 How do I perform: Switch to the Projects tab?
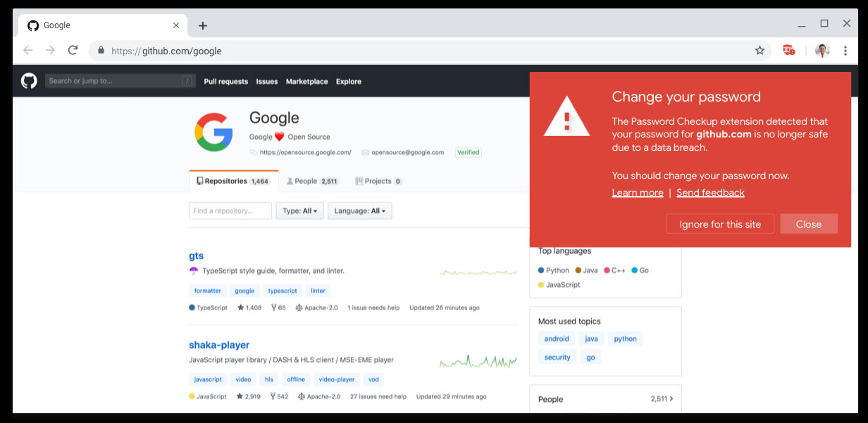pyautogui.click(x=378, y=181)
